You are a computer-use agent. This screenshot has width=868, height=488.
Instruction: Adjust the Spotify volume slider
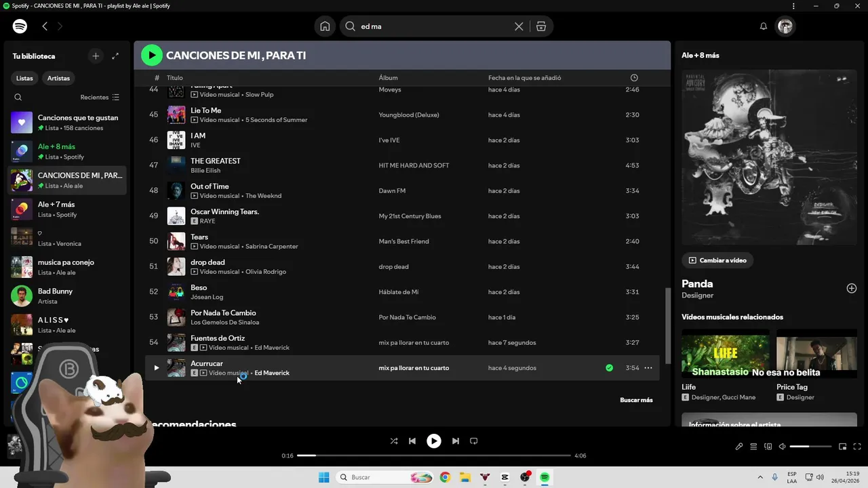coord(810,447)
